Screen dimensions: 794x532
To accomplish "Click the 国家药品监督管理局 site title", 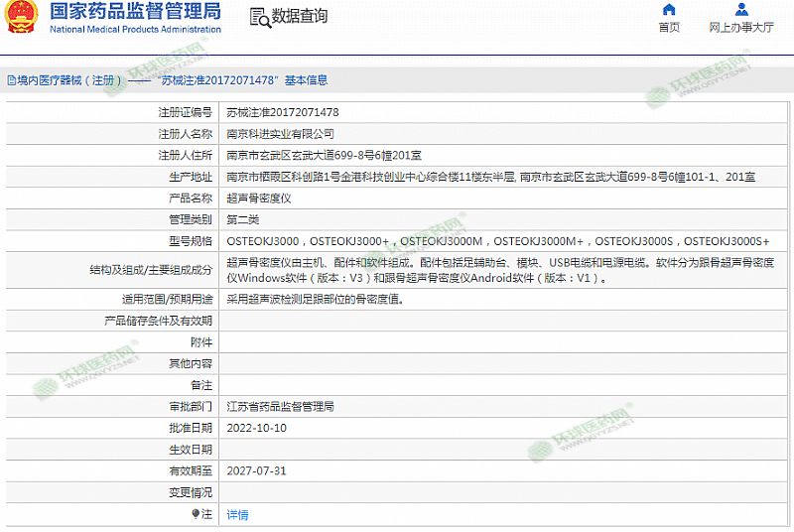I will [x=135, y=13].
